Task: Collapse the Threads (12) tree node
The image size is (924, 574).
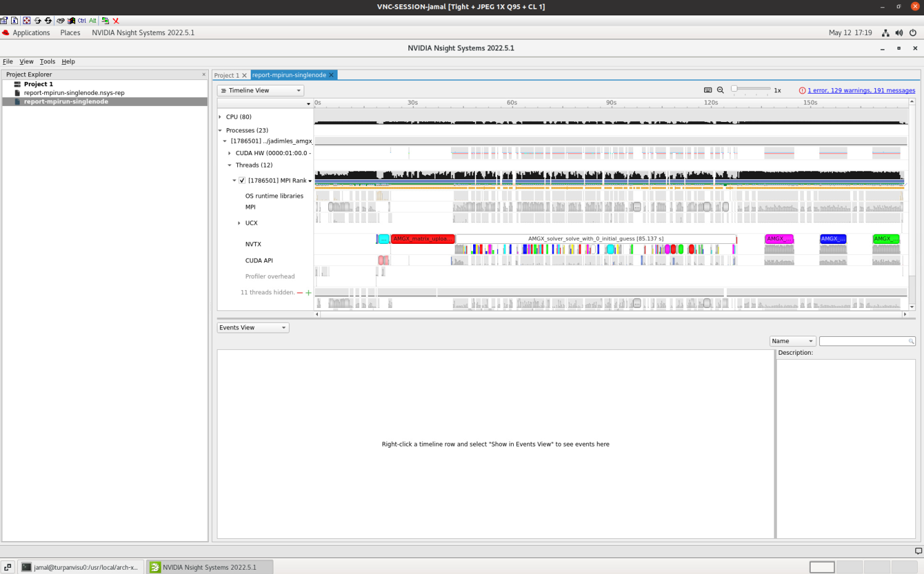Action: [x=230, y=165]
